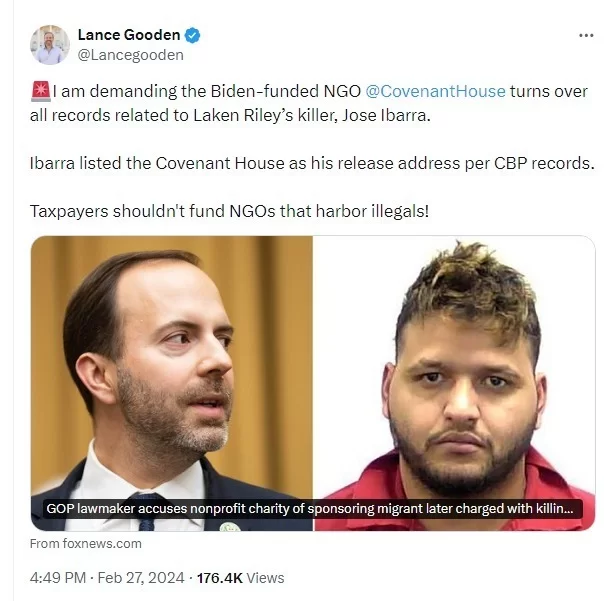604x601 pixels.
Task: Click the Lance Gooden display name
Action: pyautogui.click(x=129, y=35)
